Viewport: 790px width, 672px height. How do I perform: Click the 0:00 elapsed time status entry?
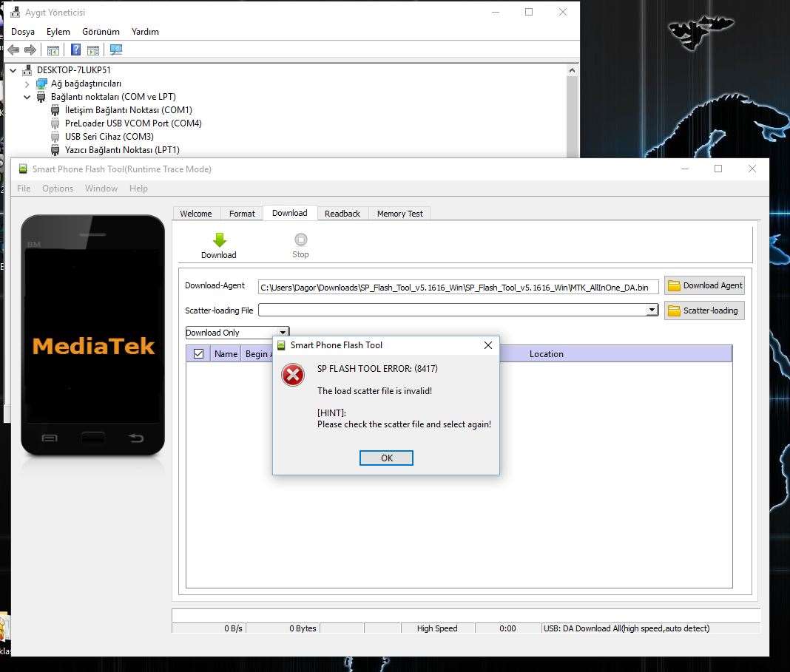(x=507, y=628)
